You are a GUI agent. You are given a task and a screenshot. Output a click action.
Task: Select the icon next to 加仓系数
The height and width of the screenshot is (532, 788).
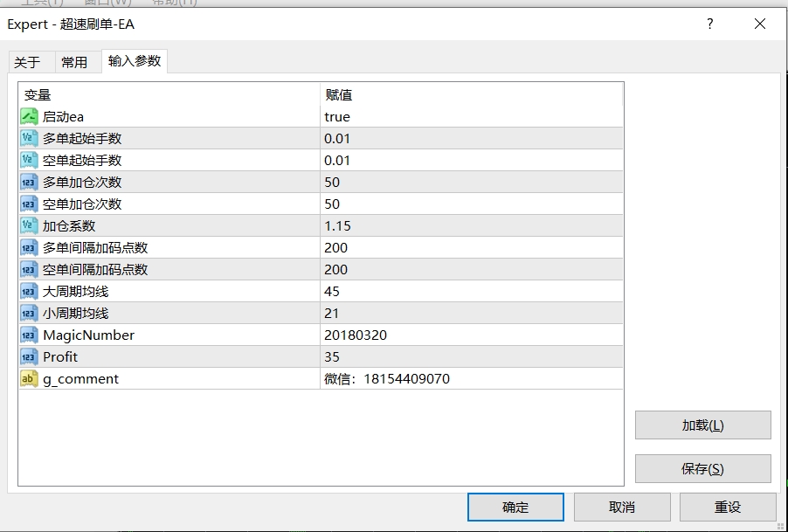(29, 226)
